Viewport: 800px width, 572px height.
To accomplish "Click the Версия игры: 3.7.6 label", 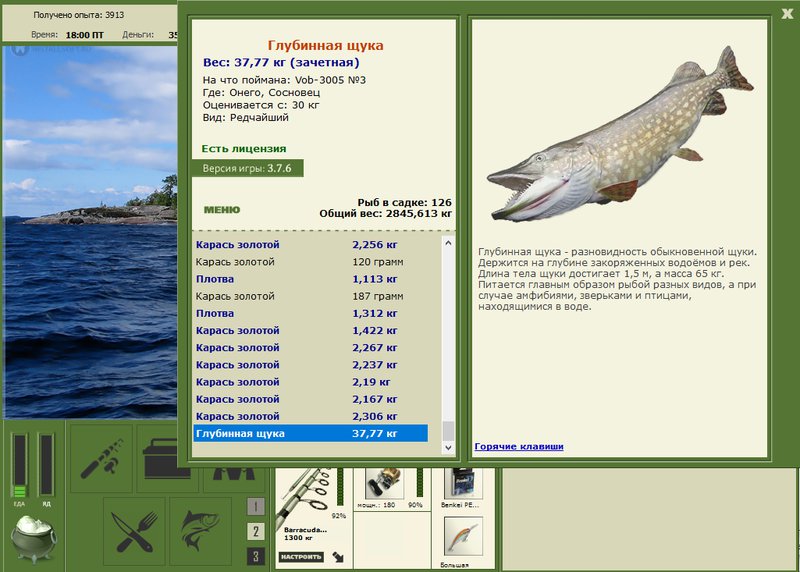I will point(247,168).
